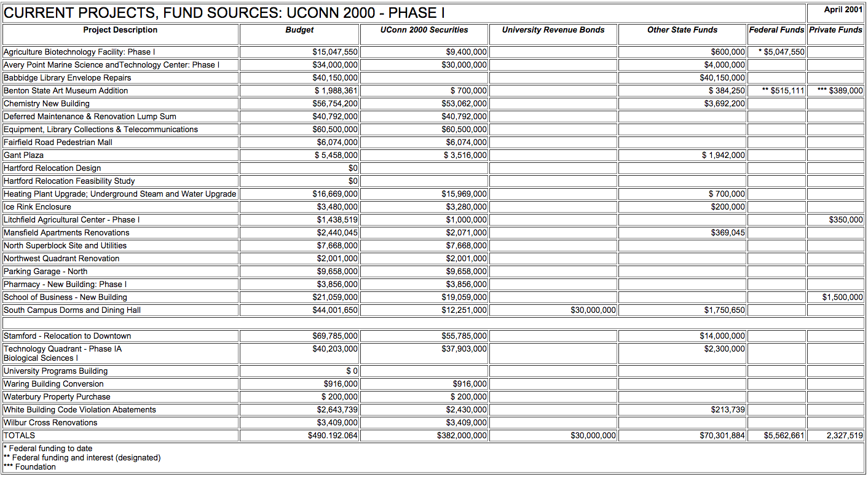The height and width of the screenshot is (477, 868).
Task: Select the Chemistry New Building row label
Action: (47, 104)
